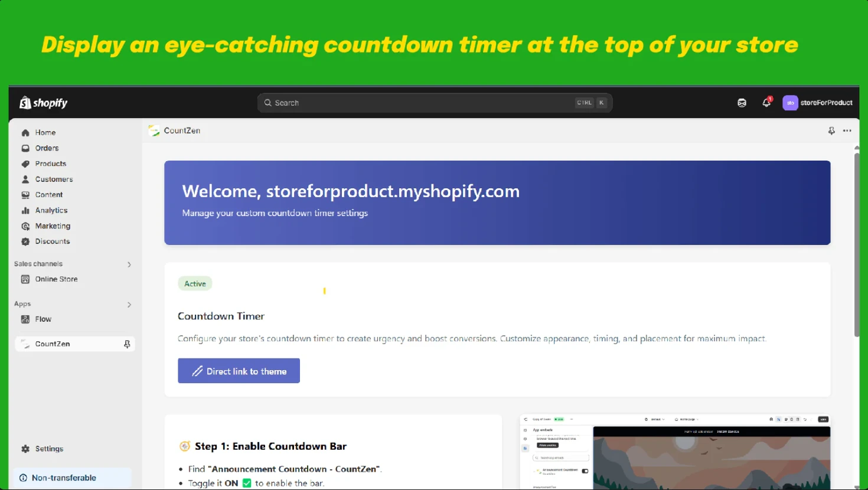Go to the Analytics page
This screenshot has height=490, width=868.
click(51, 210)
